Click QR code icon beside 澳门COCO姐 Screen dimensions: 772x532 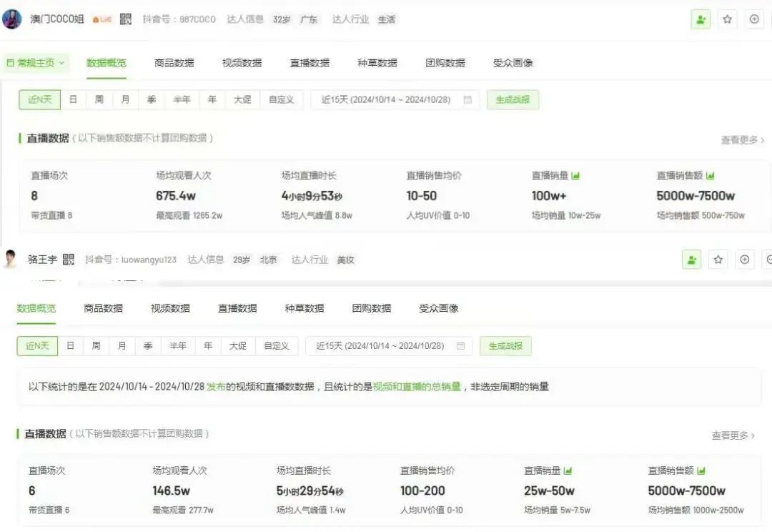[x=126, y=19]
